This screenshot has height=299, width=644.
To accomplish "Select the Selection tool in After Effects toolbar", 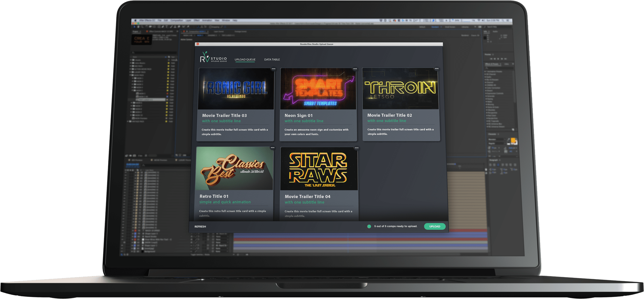I will pyautogui.click(x=134, y=27).
